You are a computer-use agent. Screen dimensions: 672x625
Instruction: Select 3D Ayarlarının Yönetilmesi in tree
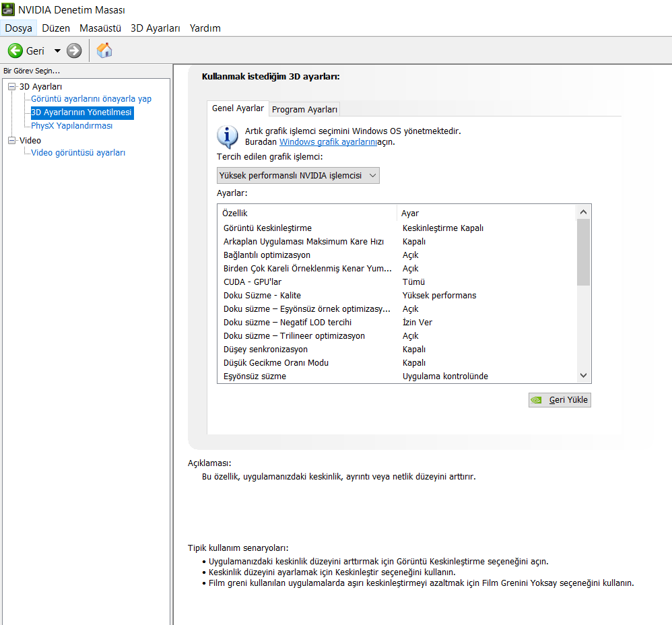[x=81, y=112]
